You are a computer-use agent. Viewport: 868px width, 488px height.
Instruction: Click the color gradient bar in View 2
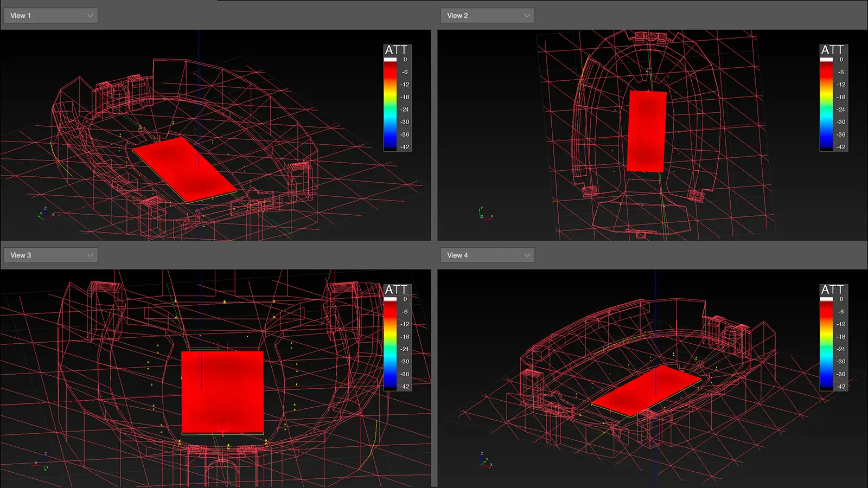tap(825, 103)
